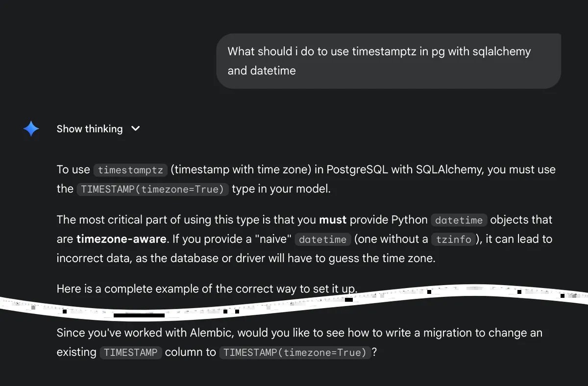588x386 pixels.
Task: Select the datetime code chip in second paragraph
Action: tap(459, 220)
